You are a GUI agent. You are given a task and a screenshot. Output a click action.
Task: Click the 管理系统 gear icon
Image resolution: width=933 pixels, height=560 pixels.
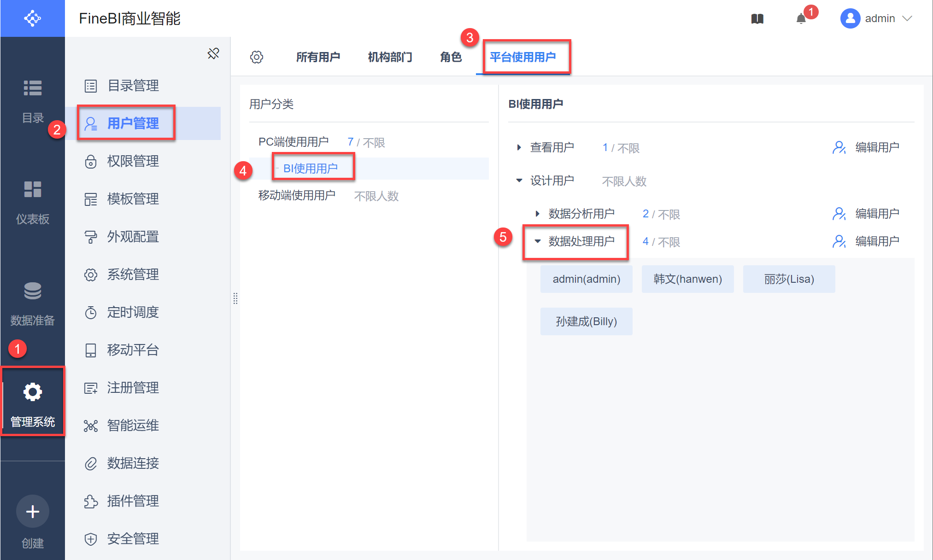tap(32, 392)
